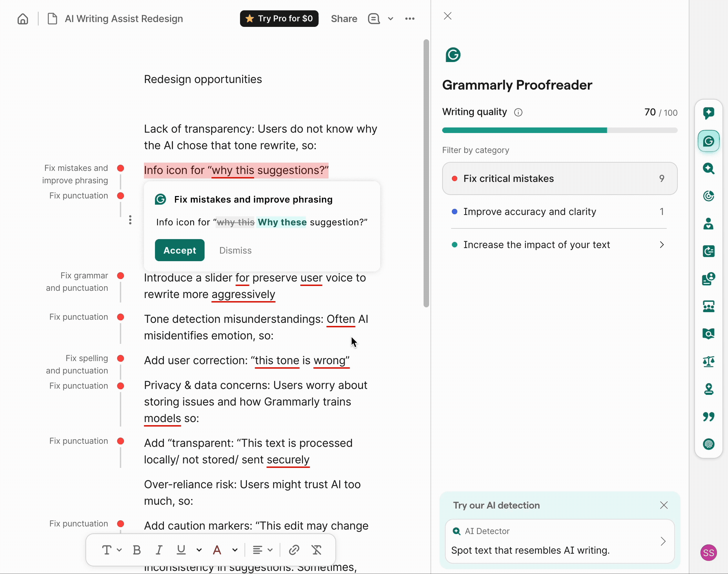The height and width of the screenshot is (574, 728).
Task: Dismiss the phrasing suggestion
Action: (x=236, y=250)
